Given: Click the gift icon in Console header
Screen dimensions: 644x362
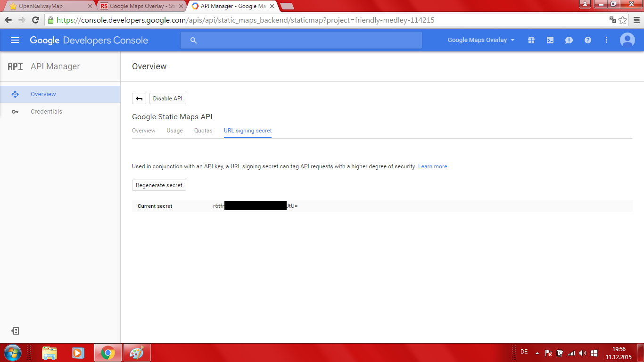Looking at the screenshot, I should [531, 40].
